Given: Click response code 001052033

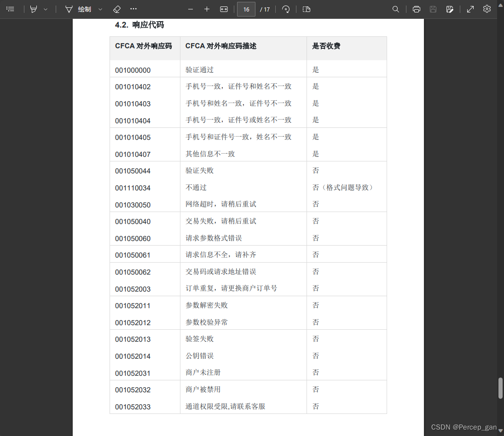Looking at the screenshot, I should click(x=133, y=407).
